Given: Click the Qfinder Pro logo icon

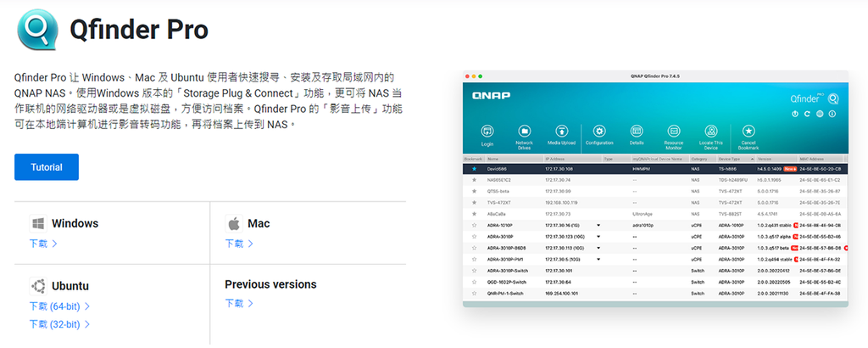Looking at the screenshot, I should (x=37, y=30).
